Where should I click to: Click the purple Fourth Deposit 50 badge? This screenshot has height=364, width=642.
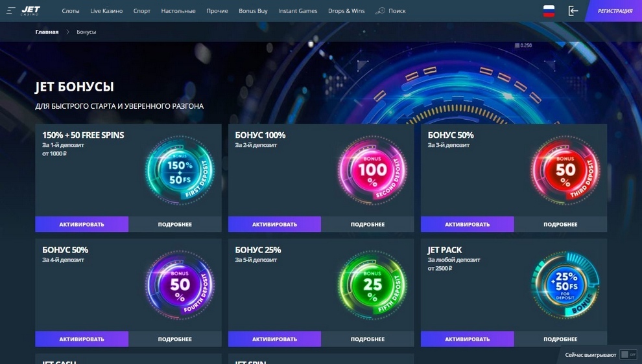pyautogui.click(x=180, y=285)
